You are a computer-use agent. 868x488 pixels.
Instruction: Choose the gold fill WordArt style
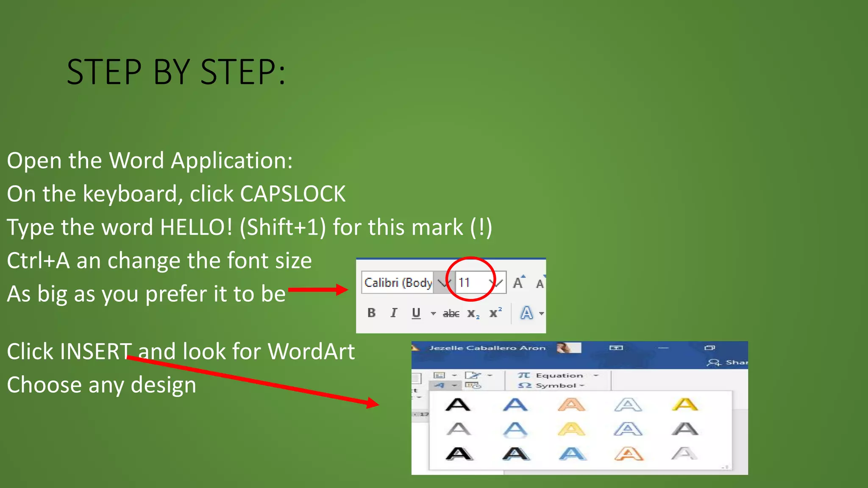[x=685, y=405]
